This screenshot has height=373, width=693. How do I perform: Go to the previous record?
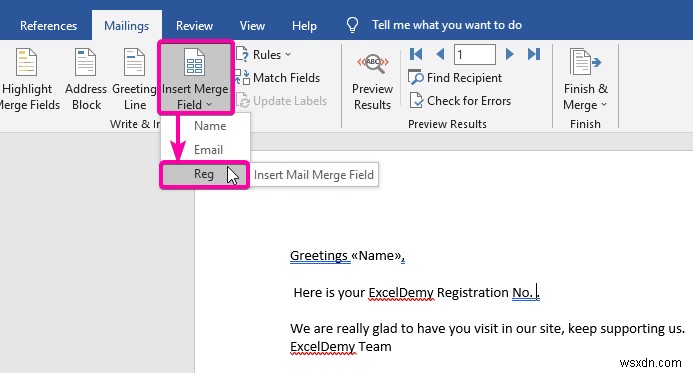pyautogui.click(x=440, y=54)
